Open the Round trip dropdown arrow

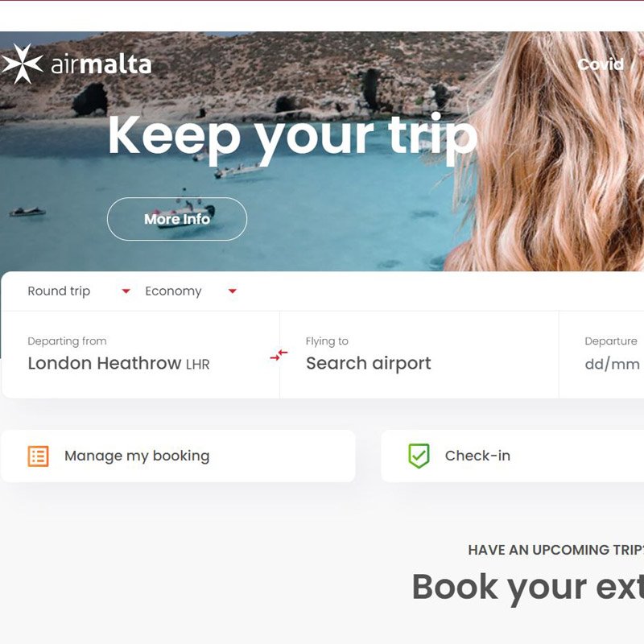point(126,291)
